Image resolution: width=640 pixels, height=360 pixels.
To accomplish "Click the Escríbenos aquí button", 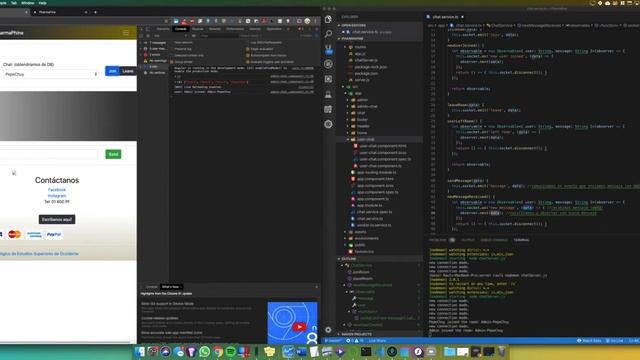I will point(57,220).
